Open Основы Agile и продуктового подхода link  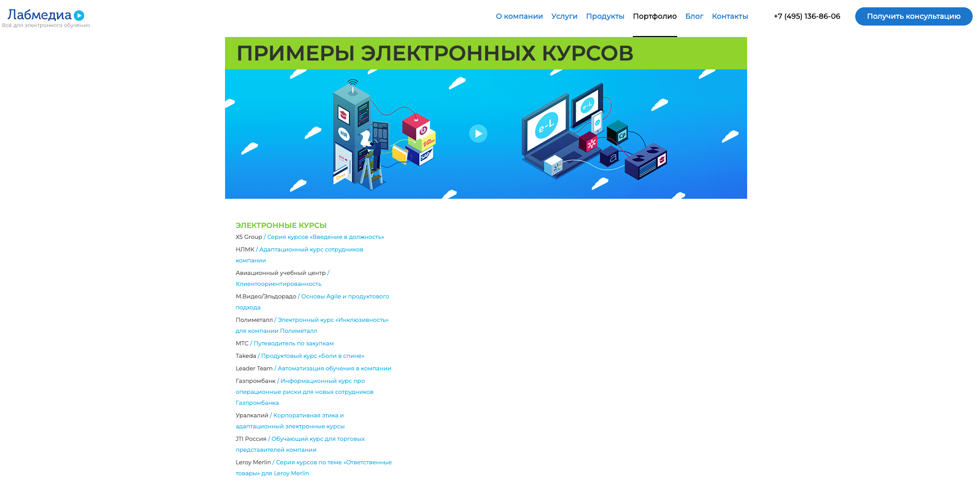[344, 296]
